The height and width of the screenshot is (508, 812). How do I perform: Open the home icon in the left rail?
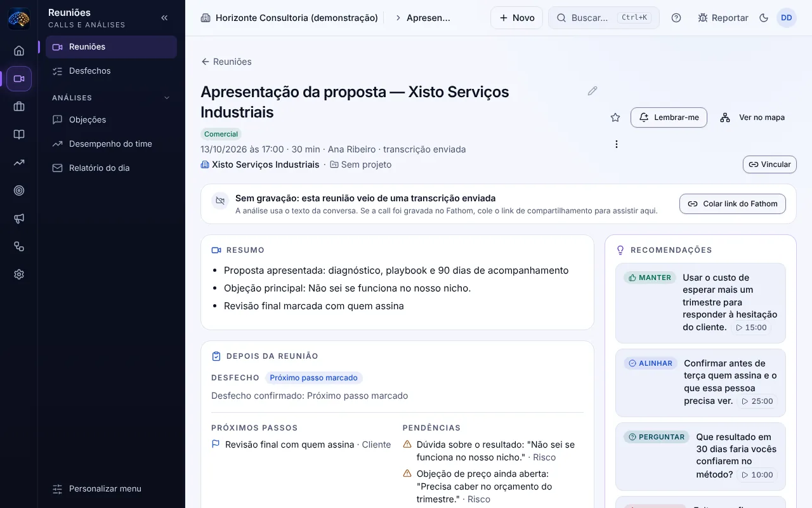click(19, 51)
